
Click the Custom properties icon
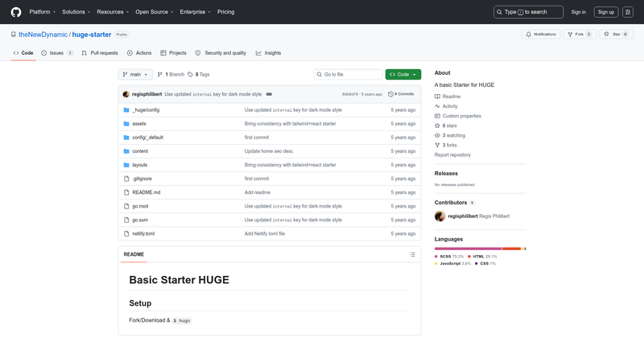pos(437,116)
